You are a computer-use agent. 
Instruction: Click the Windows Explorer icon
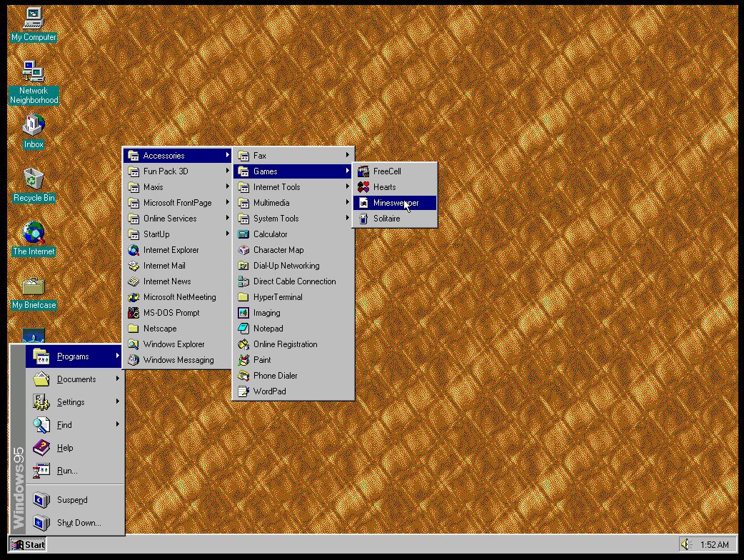pos(134,344)
